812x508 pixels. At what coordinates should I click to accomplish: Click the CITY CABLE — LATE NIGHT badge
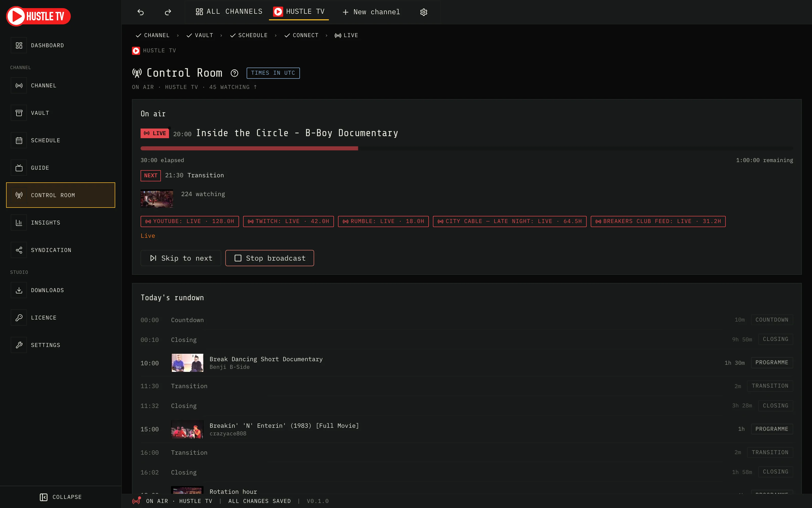510,221
